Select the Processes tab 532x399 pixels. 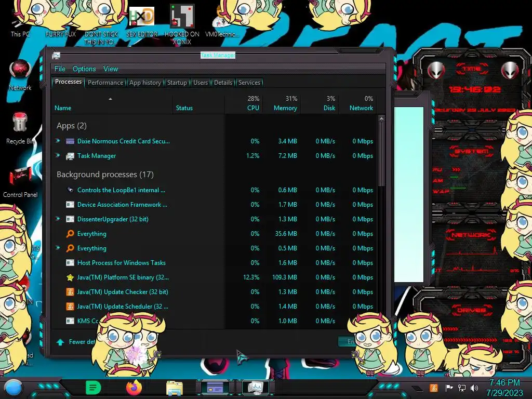(68, 82)
